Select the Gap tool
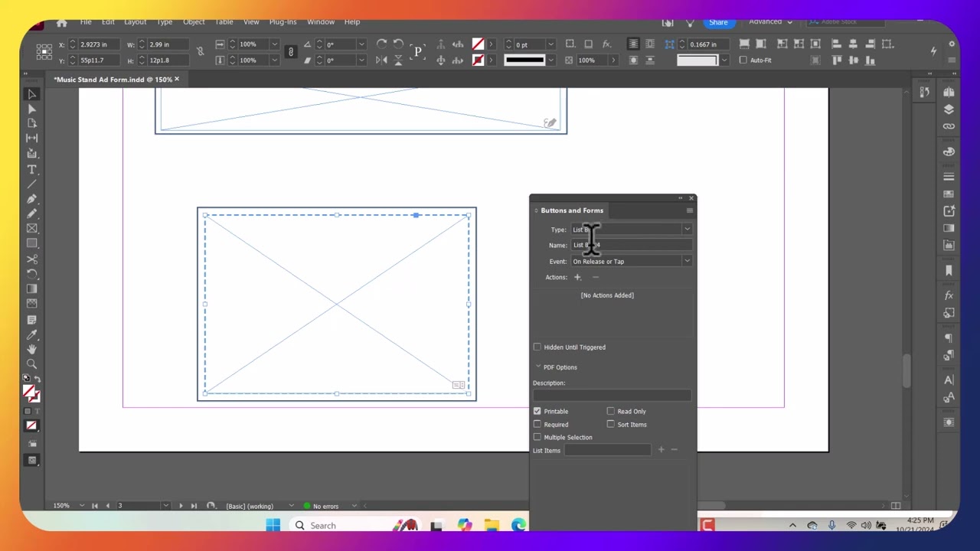The image size is (980, 551). point(31,139)
